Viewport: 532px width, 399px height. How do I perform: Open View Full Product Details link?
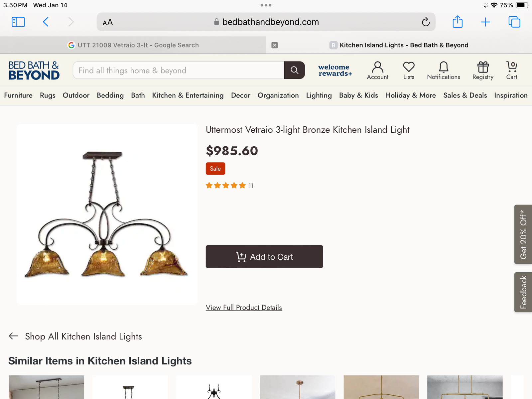click(244, 308)
